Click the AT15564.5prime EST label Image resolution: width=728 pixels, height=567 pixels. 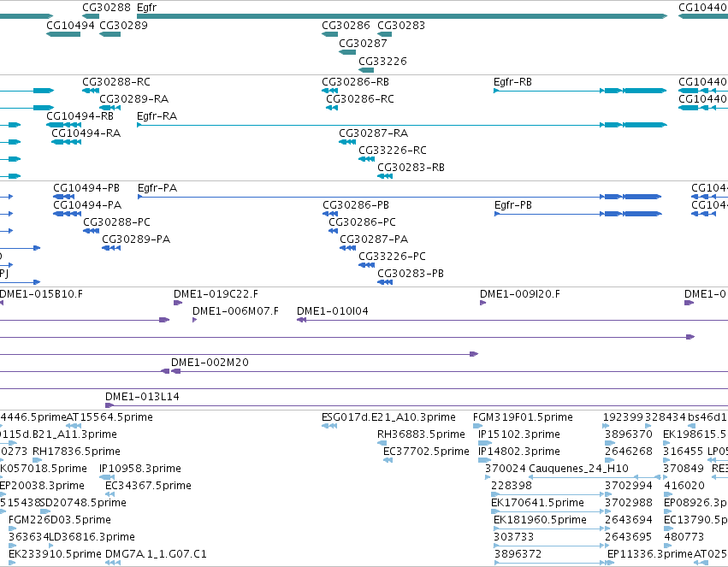point(109,417)
